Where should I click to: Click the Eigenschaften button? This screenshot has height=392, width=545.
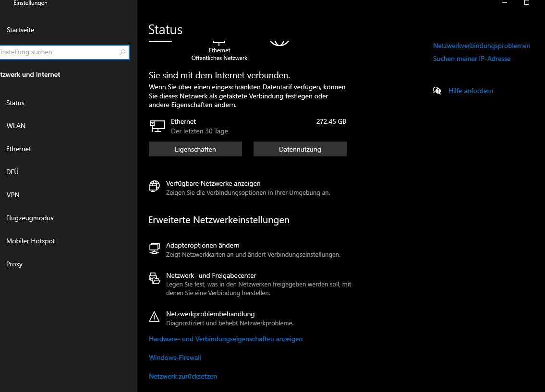pos(195,149)
